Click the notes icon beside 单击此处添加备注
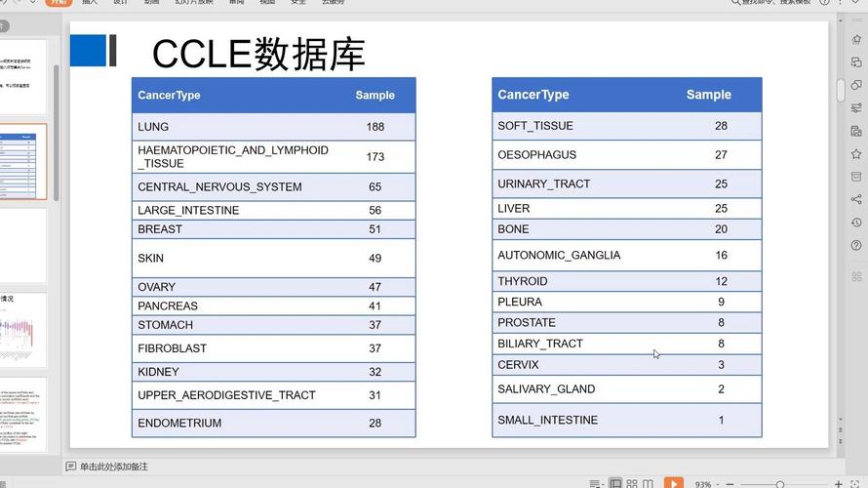Viewport: 868px width, 488px height. coord(71,467)
